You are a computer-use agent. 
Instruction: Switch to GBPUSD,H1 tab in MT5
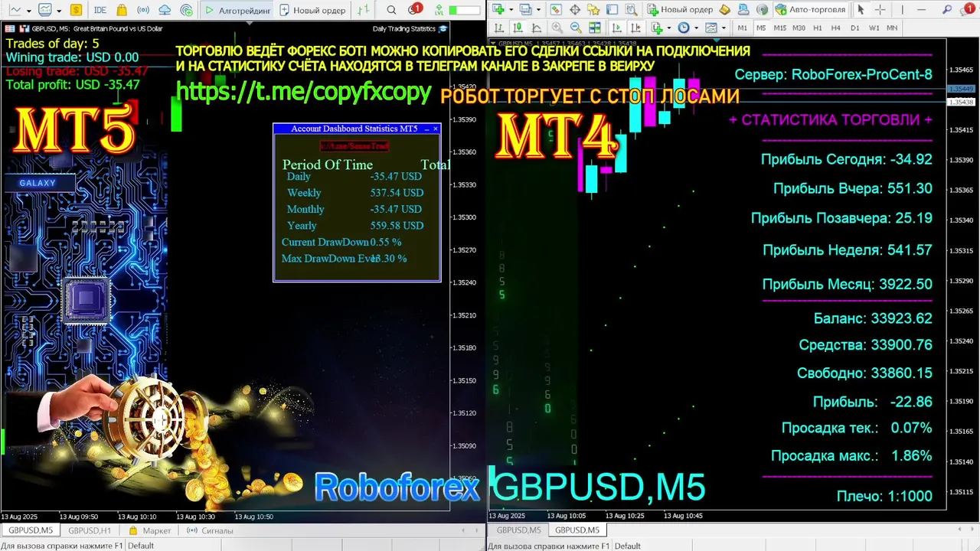(x=89, y=530)
